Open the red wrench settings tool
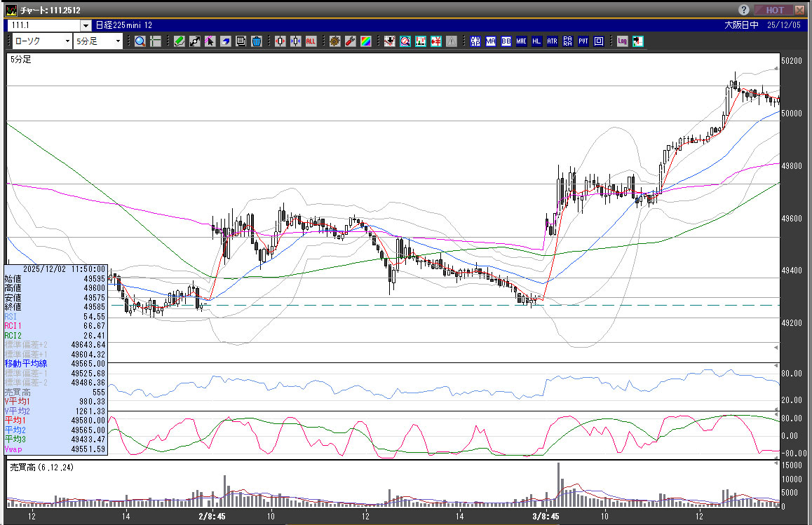Viewport: 812px width, 525px height. [351, 41]
